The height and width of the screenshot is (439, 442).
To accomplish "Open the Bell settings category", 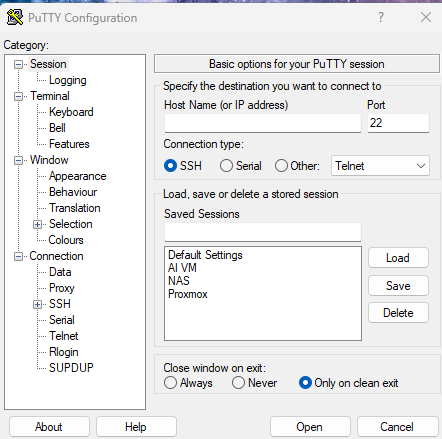I will [57, 128].
